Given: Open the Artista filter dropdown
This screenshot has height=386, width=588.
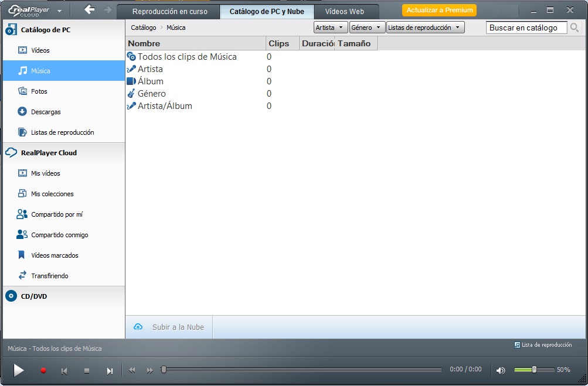Looking at the screenshot, I should coord(331,28).
